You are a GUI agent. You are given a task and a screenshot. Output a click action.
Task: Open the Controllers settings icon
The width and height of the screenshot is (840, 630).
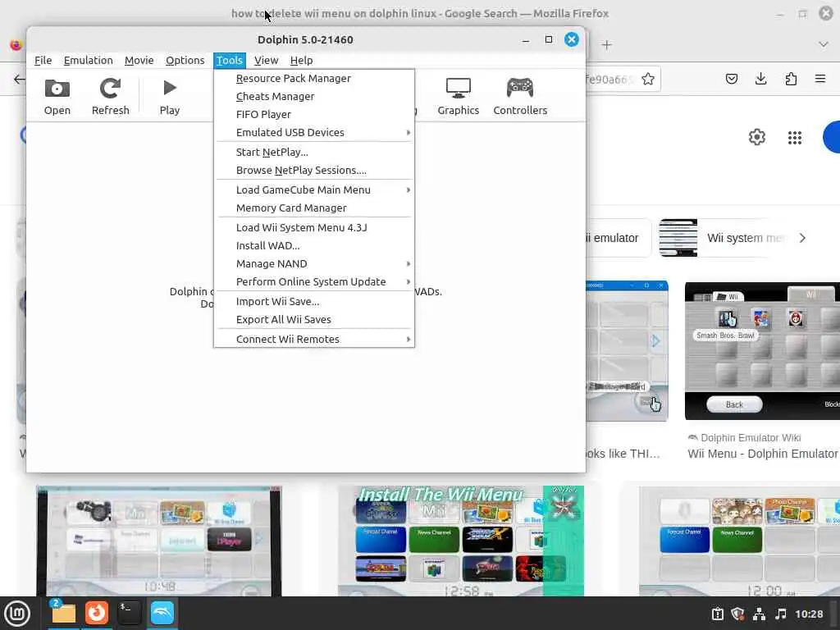(520, 97)
